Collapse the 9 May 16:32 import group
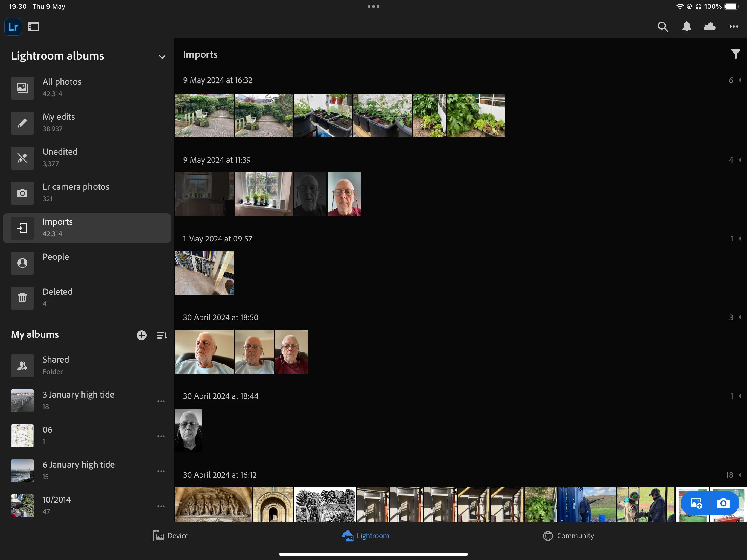This screenshot has height=560, width=747. (x=740, y=80)
